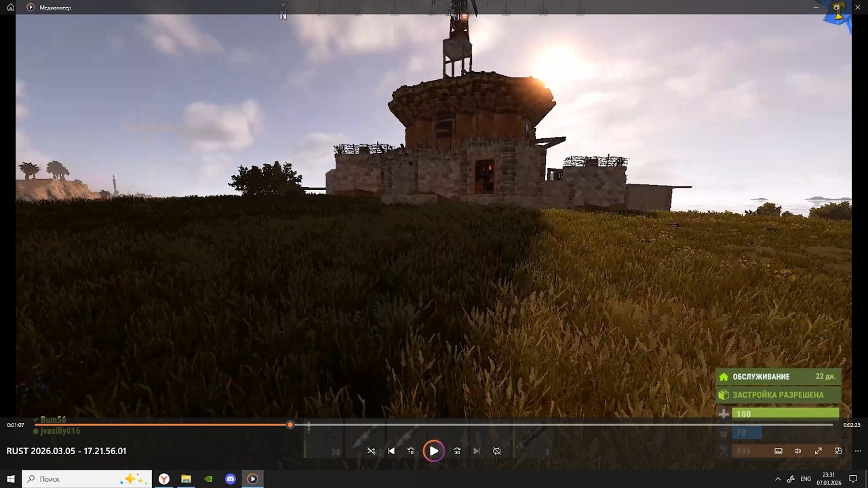The height and width of the screenshot is (488, 868).
Task: Open the notification center
Action: [x=853, y=479]
